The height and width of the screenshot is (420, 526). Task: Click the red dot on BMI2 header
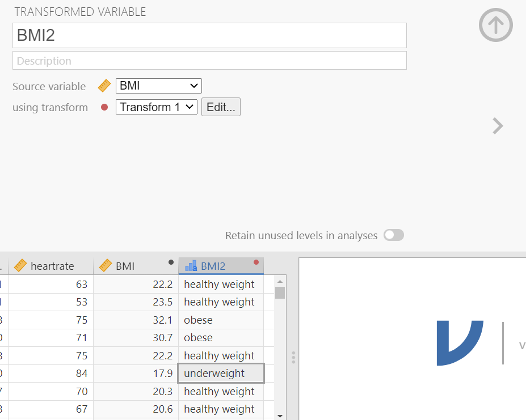tap(256, 262)
